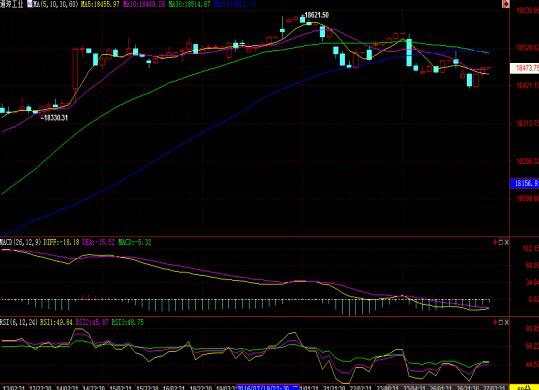Click the 18621.50 high price marker
The height and width of the screenshot is (390, 539).
pyautogui.click(x=317, y=15)
